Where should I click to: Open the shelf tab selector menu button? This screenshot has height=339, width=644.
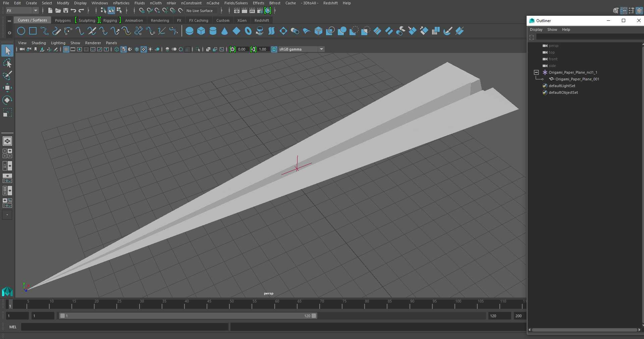9,21
